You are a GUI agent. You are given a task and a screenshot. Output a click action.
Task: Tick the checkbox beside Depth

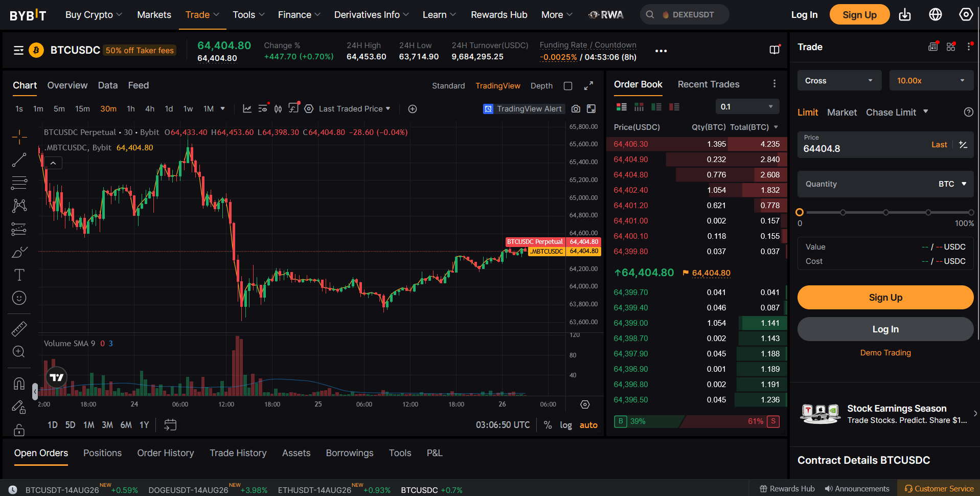click(x=568, y=86)
